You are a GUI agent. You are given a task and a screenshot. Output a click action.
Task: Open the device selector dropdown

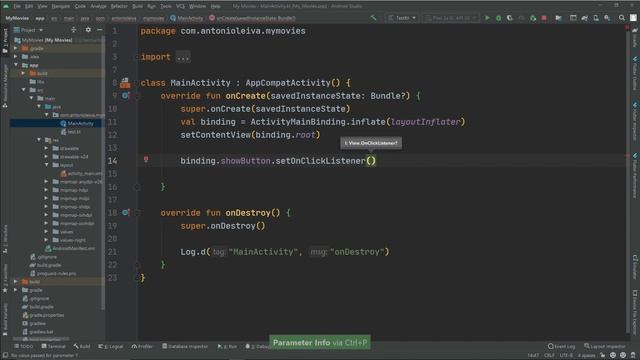[x=451, y=18]
